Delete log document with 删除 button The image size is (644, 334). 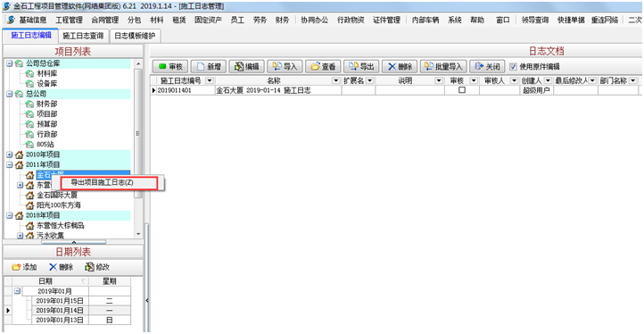tap(400, 67)
